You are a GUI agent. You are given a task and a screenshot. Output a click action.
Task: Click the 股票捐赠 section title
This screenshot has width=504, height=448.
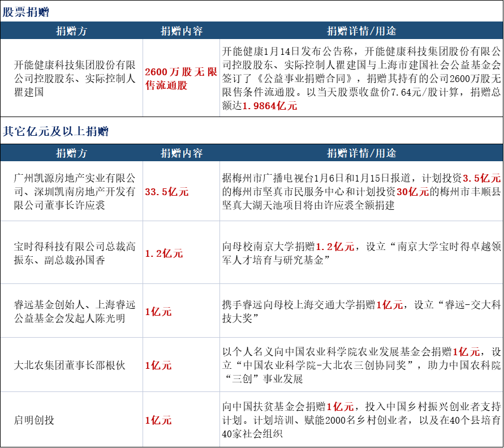(x=26, y=12)
